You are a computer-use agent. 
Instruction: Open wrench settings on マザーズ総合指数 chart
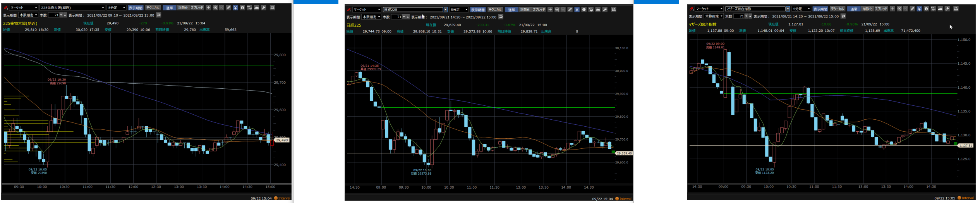click(x=947, y=9)
